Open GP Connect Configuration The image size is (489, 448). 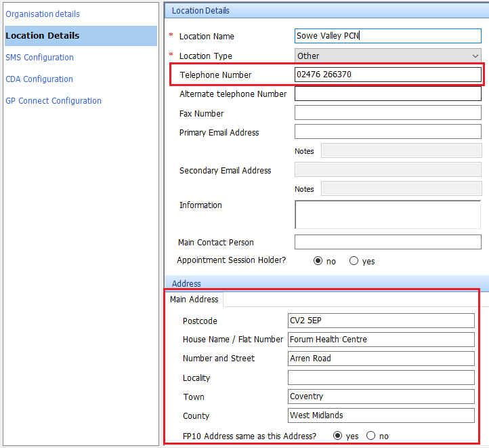coord(54,101)
